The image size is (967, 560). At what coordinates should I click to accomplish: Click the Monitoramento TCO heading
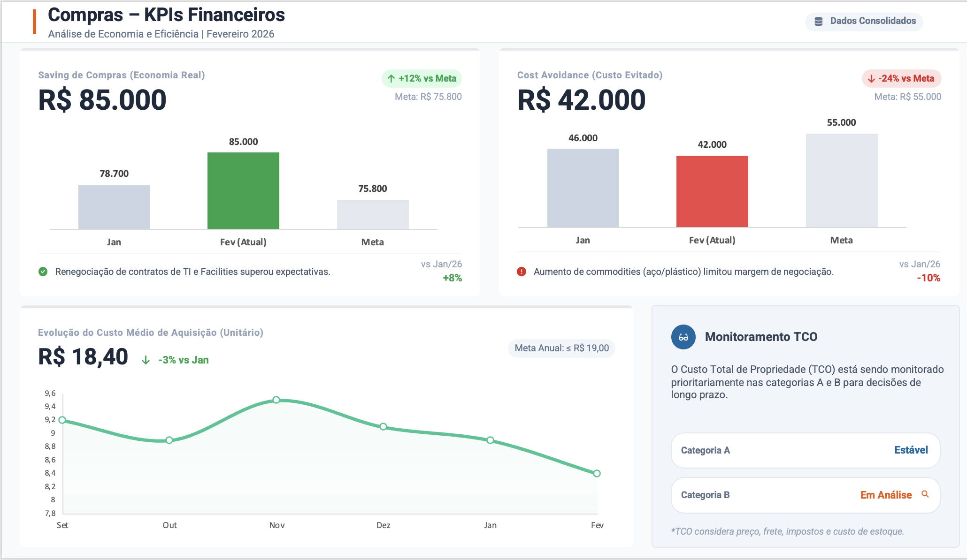[761, 337]
